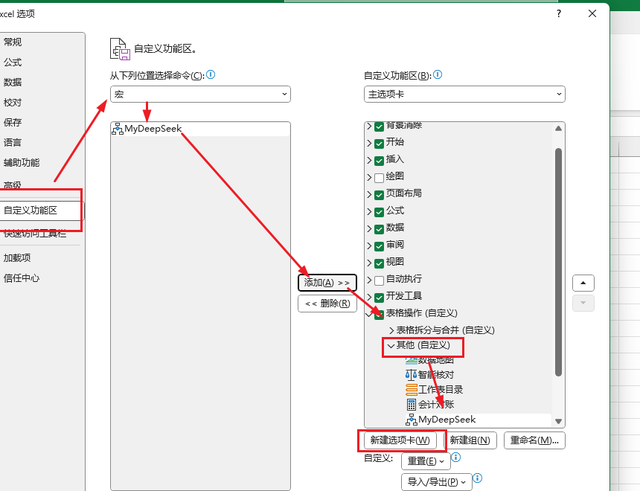The image size is (640, 491).
Task: Uncheck the 审阅 tab checkbox
Action: coord(379,246)
